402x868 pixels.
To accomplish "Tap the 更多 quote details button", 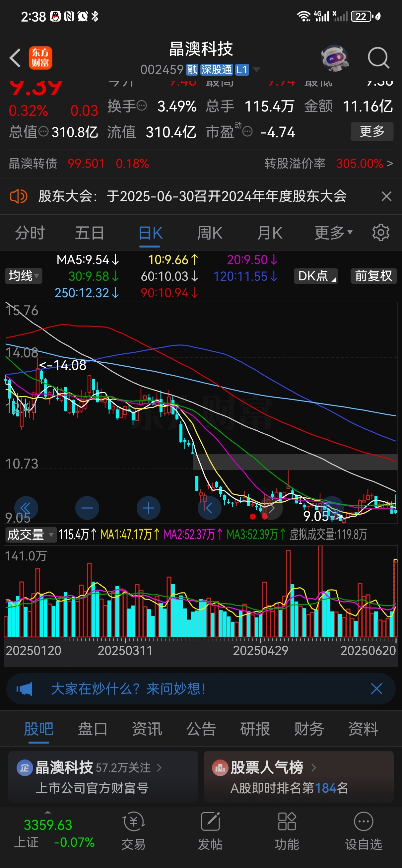I will click(372, 131).
